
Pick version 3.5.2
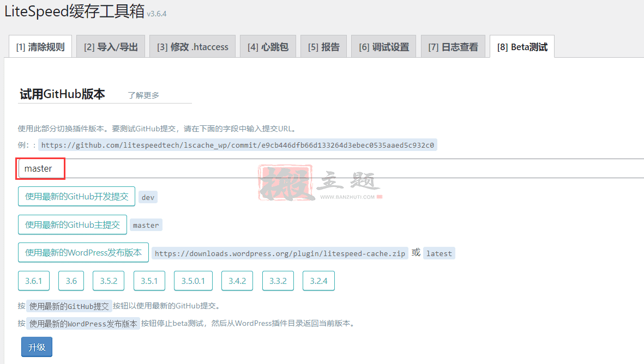click(109, 281)
